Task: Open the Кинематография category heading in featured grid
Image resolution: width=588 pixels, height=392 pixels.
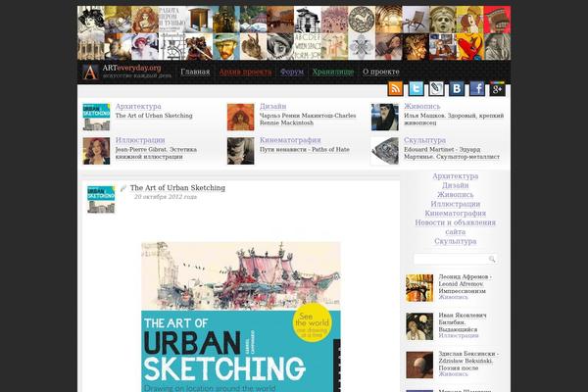Action: (290, 140)
